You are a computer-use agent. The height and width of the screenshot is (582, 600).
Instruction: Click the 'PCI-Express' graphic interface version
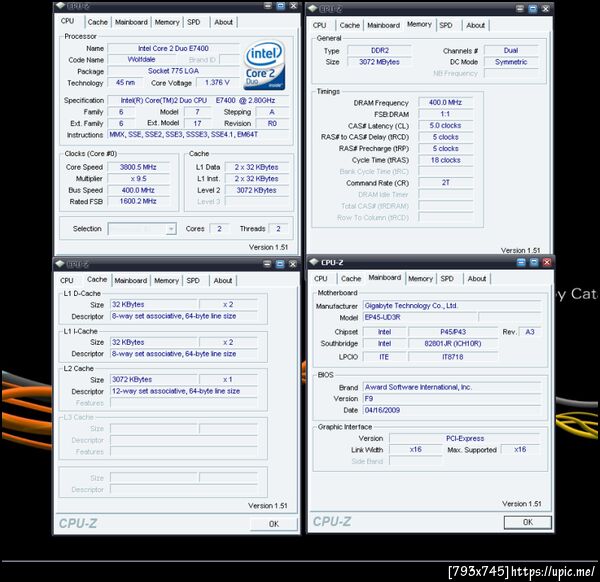(465, 438)
